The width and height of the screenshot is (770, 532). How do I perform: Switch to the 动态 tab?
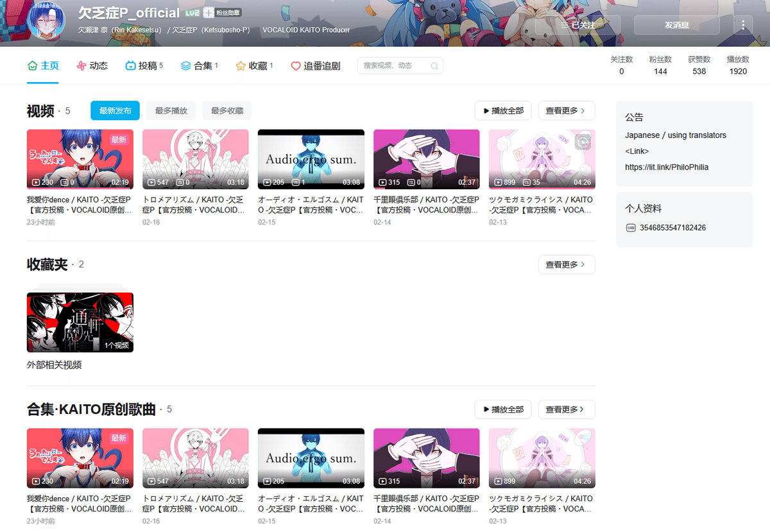pyautogui.click(x=92, y=65)
